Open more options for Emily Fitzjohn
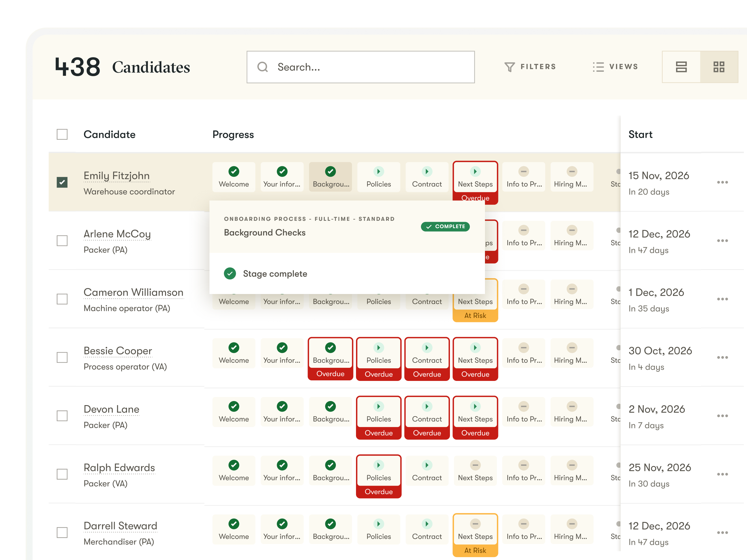The width and height of the screenshot is (747, 560). 722,182
